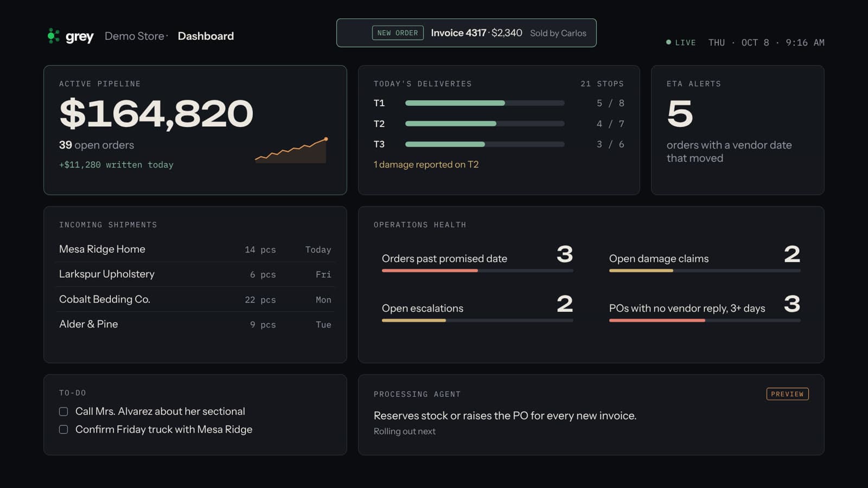
Task: Select the Larkspur Upholstery shipment row
Action: point(195,274)
